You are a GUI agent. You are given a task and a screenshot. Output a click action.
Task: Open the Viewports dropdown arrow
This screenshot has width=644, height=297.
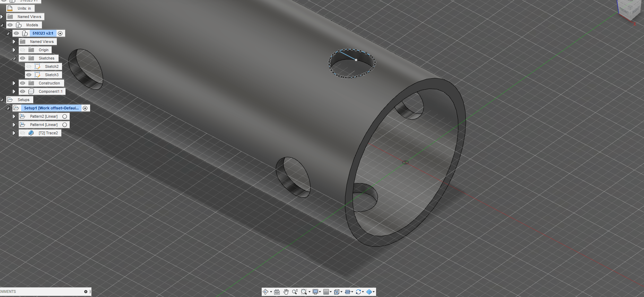[x=341, y=292]
